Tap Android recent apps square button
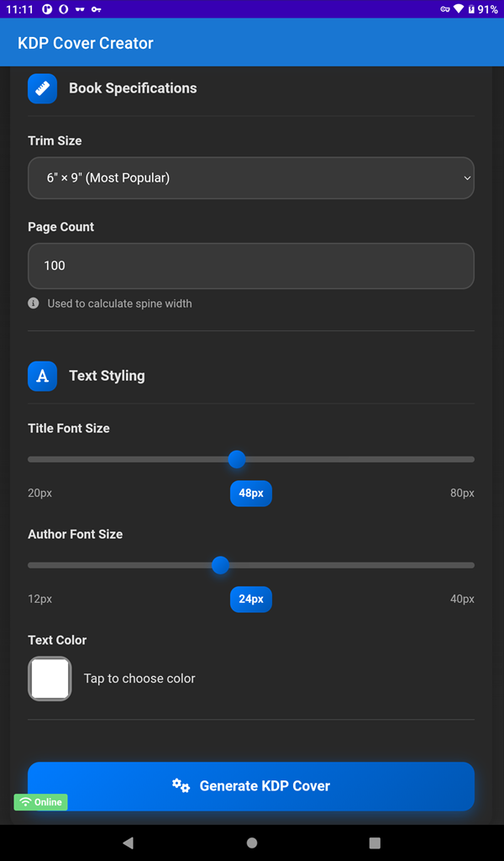Viewport: 504px width, 861px height. [x=375, y=843]
